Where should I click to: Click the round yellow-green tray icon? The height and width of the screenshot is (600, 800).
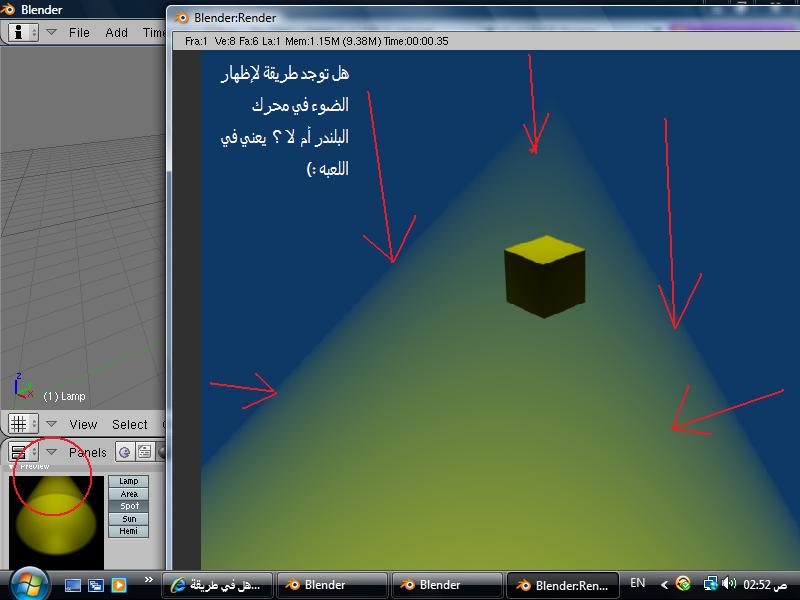pos(683,584)
